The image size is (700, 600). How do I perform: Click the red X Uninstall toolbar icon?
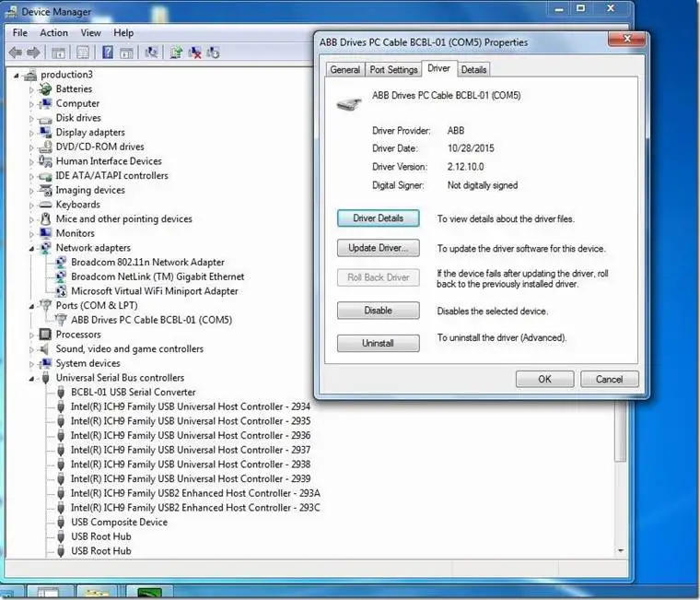coord(195,53)
